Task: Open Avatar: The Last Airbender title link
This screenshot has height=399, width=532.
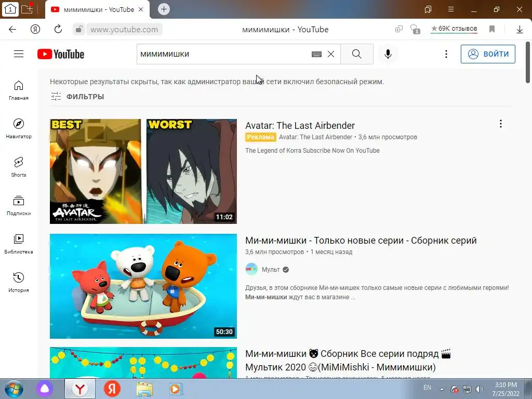Action: coord(300,126)
